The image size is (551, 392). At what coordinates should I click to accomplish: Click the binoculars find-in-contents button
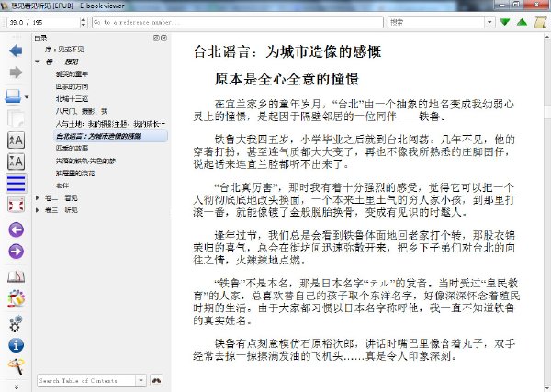pos(156,380)
